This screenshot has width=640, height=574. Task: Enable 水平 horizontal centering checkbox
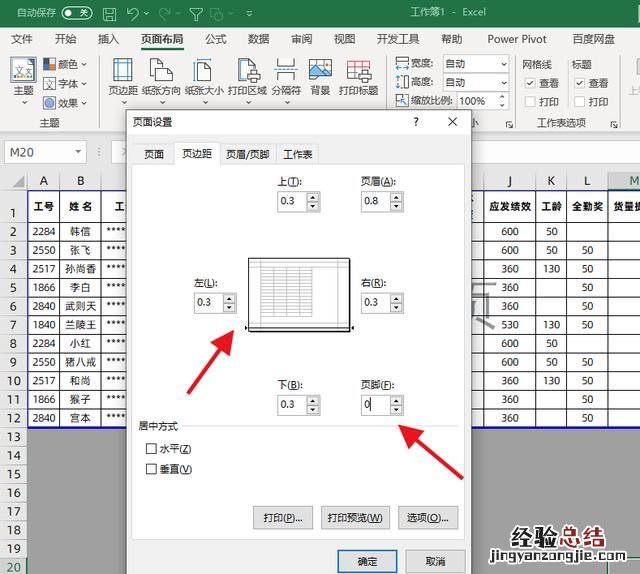tap(152, 449)
